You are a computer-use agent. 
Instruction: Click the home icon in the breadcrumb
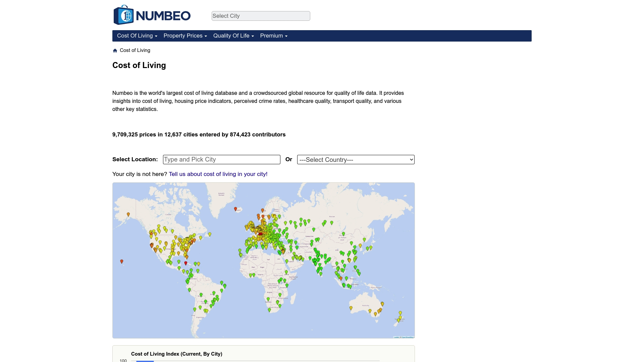115,50
